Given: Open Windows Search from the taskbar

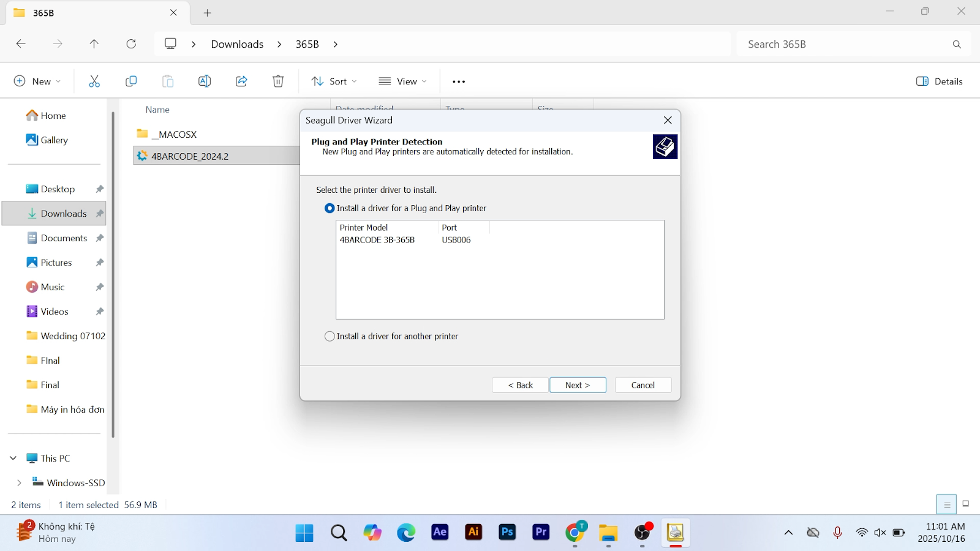Looking at the screenshot, I should [339, 533].
